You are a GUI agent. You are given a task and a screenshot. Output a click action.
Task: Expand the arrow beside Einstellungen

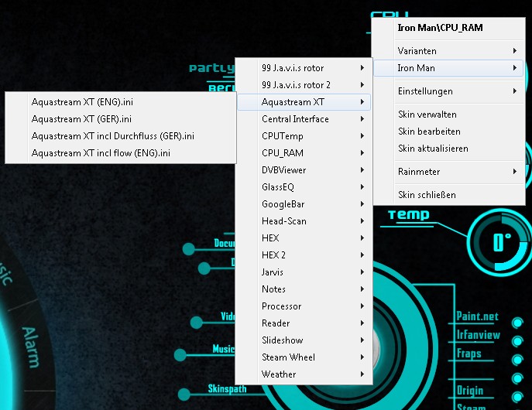(515, 91)
